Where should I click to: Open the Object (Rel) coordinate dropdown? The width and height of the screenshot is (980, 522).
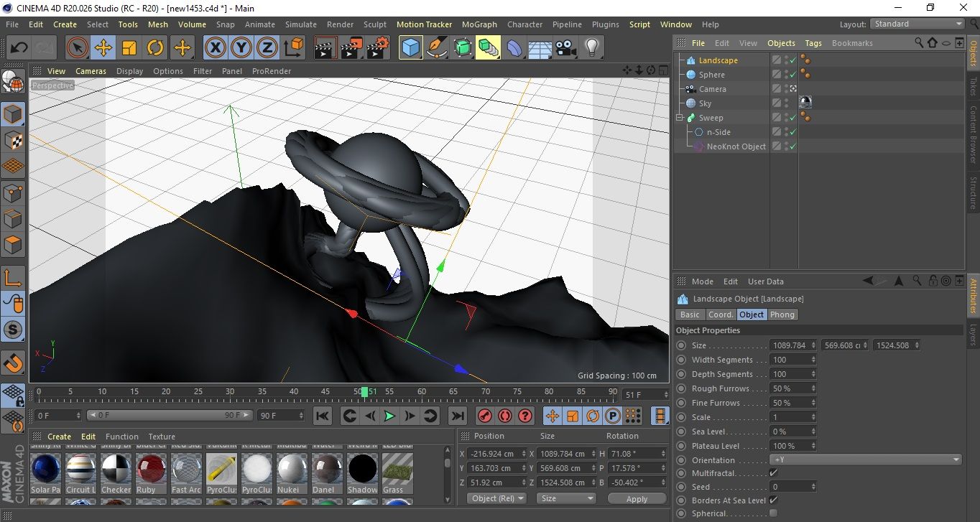[496, 498]
